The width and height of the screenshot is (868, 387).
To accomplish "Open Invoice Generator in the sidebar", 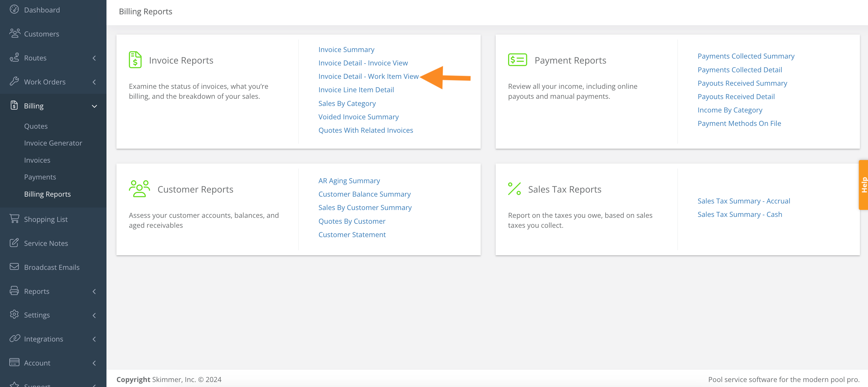I will pos(53,143).
